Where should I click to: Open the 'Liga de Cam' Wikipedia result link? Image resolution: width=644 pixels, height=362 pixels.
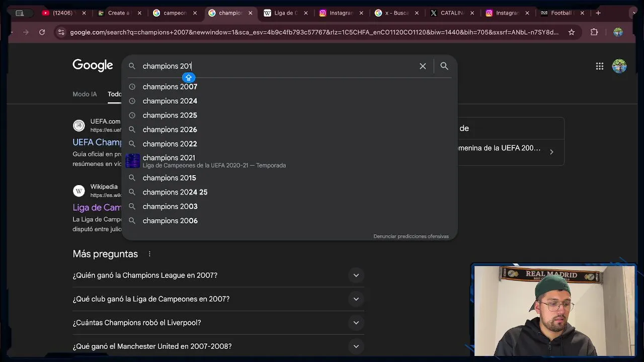[97, 208]
